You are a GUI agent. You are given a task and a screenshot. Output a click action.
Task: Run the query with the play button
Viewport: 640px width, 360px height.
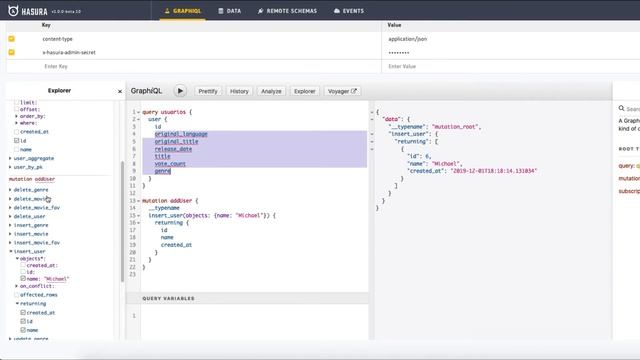click(x=180, y=91)
